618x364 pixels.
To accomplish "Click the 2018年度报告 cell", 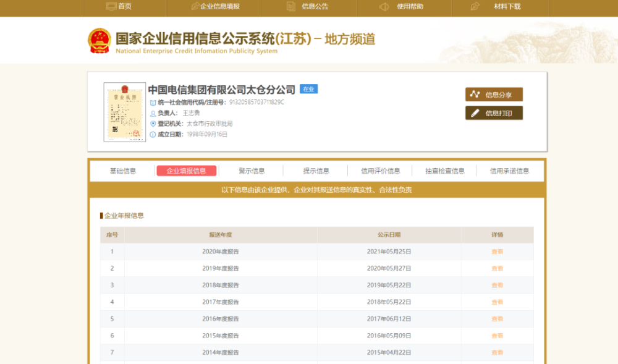I will [221, 286].
